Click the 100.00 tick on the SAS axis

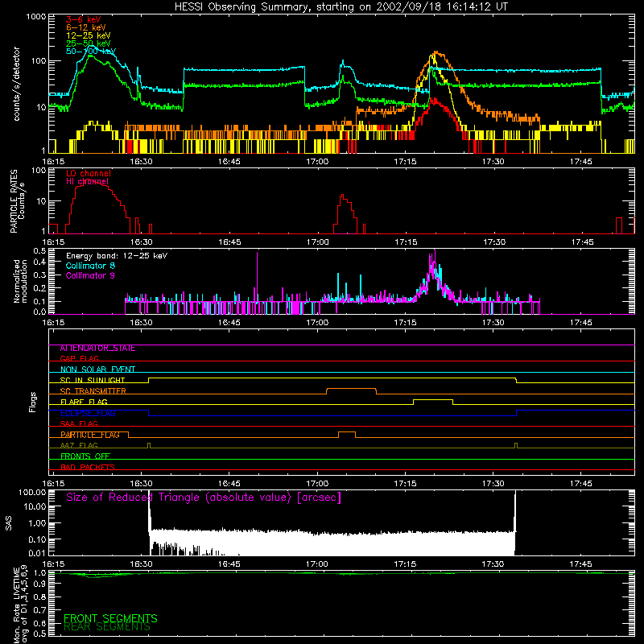pyautogui.click(x=32, y=493)
